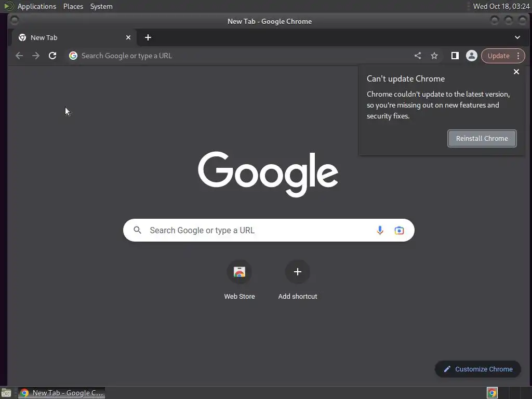Open the Places menu
The width and height of the screenshot is (532, 399).
[x=73, y=6]
